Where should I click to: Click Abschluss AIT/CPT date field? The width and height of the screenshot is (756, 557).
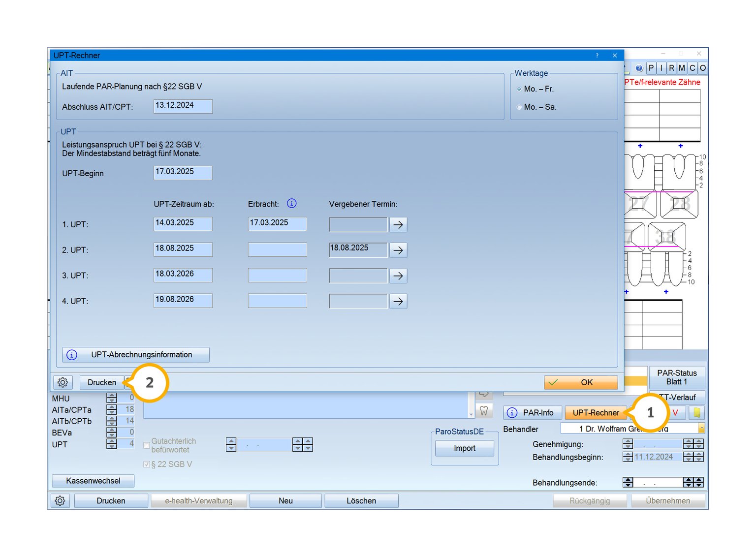183,106
